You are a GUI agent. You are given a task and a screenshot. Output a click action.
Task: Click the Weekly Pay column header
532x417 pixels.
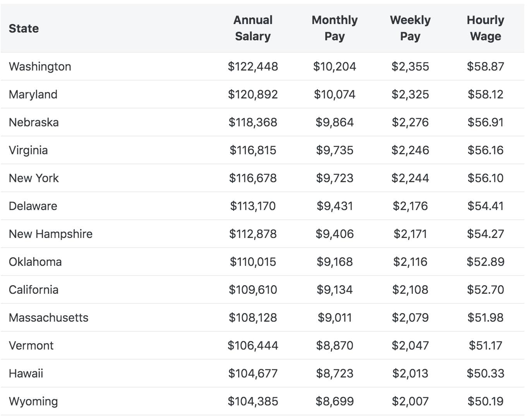pos(410,28)
